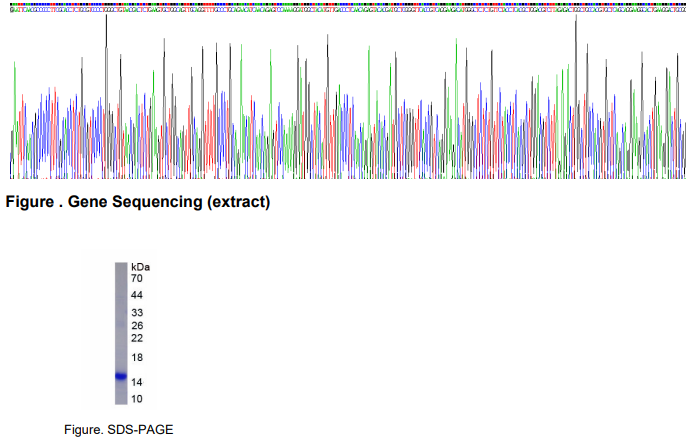The image size is (691, 441).
Task: Select the 26 kDa marker label
Action: tap(136, 326)
